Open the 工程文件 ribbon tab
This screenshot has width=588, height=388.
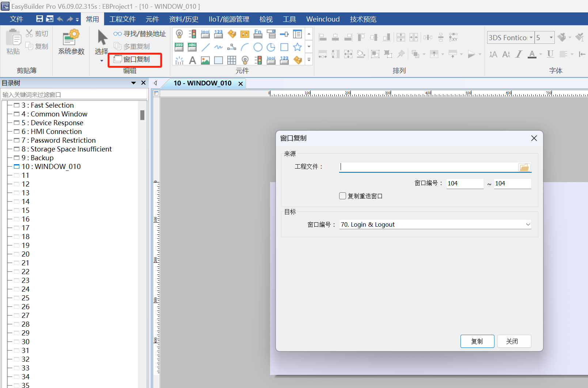point(122,19)
